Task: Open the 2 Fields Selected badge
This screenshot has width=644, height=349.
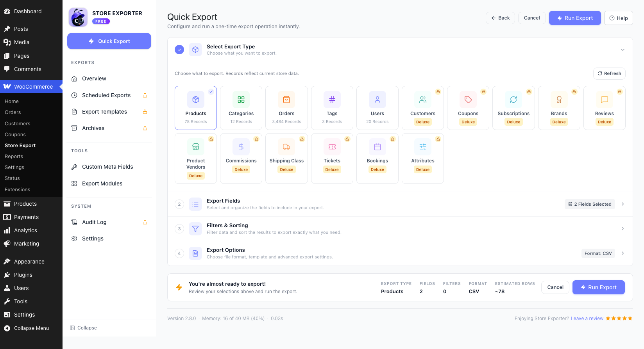Action: [590, 204]
